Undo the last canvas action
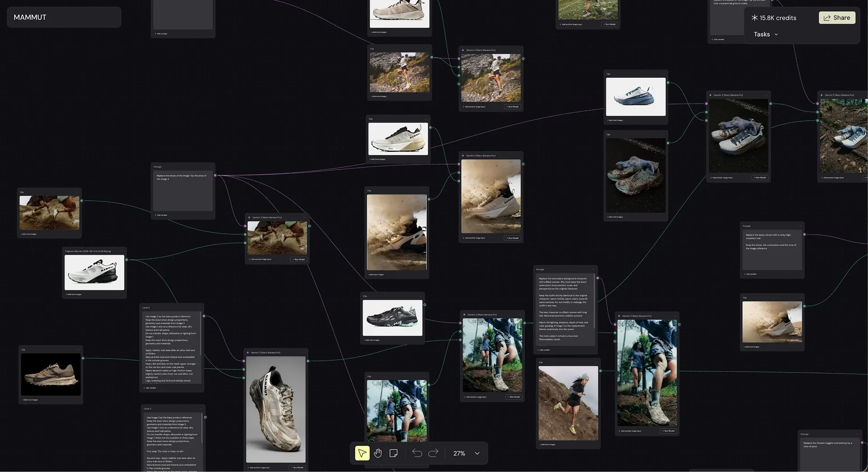The image size is (868, 472). 417,453
